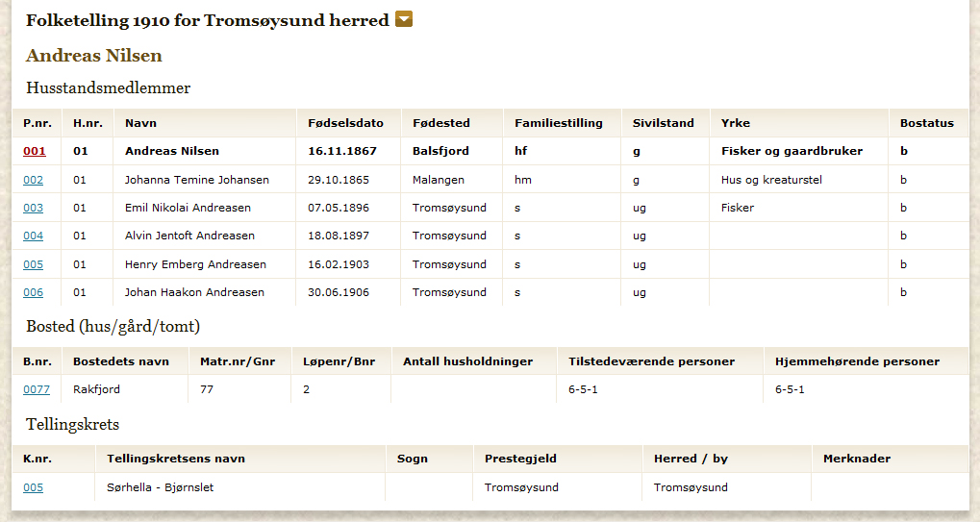Image resolution: width=980 pixels, height=522 pixels.
Task: Open person record link 003
Action: (x=34, y=208)
